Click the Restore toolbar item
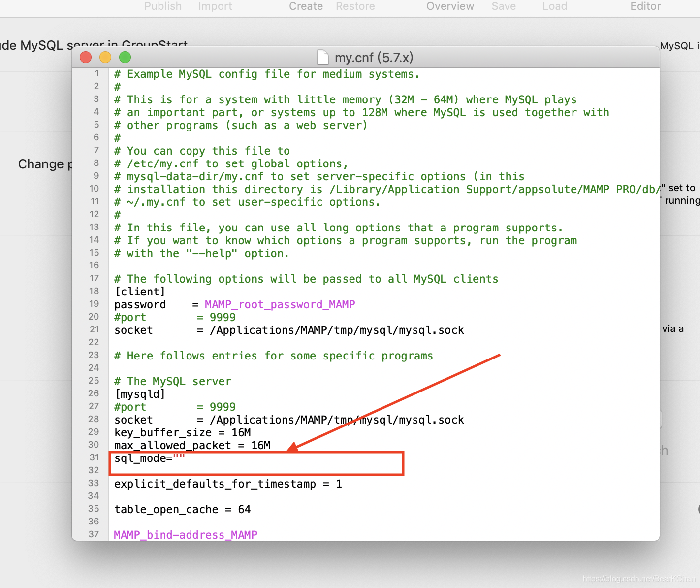700x588 pixels. tap(355, 6)
